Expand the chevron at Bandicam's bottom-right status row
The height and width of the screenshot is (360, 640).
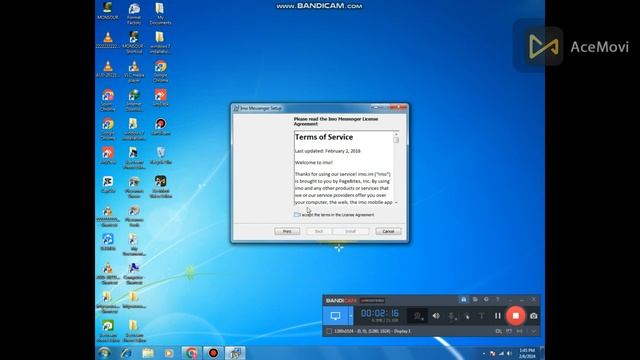533,331
